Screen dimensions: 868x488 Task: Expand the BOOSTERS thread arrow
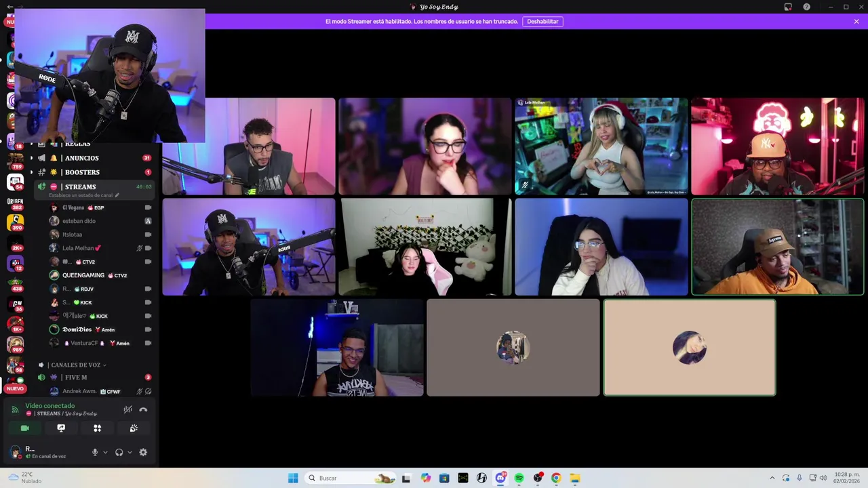click(31, 172)
